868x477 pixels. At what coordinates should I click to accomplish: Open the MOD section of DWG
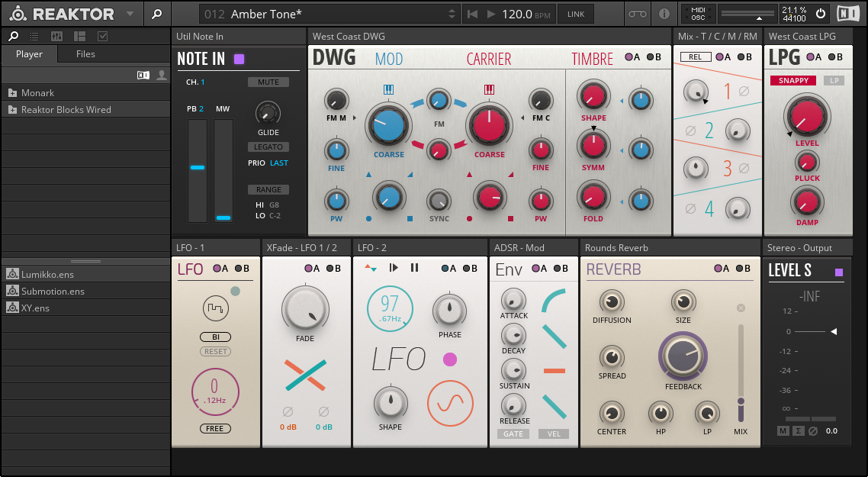[388, 59]
